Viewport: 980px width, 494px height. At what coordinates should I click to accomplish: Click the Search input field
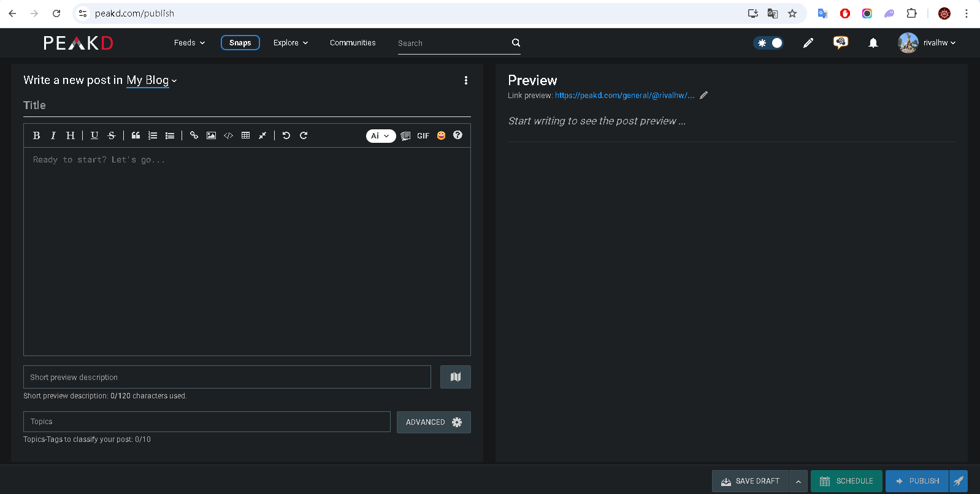pos(453,43)
